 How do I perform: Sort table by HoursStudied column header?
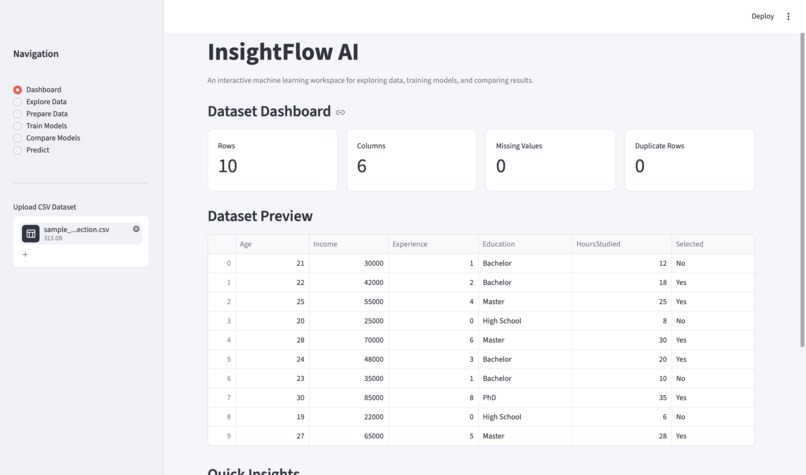622,244
